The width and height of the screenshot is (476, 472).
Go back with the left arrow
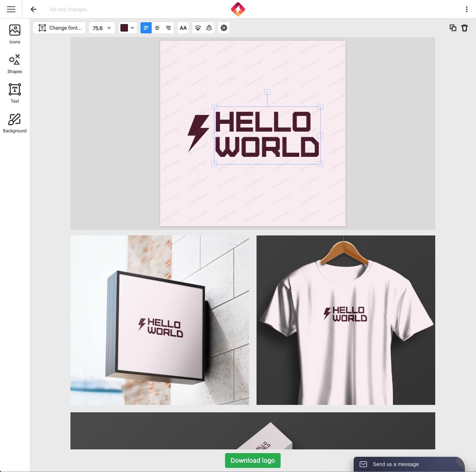pyautogui.click(x=33, y=9)
